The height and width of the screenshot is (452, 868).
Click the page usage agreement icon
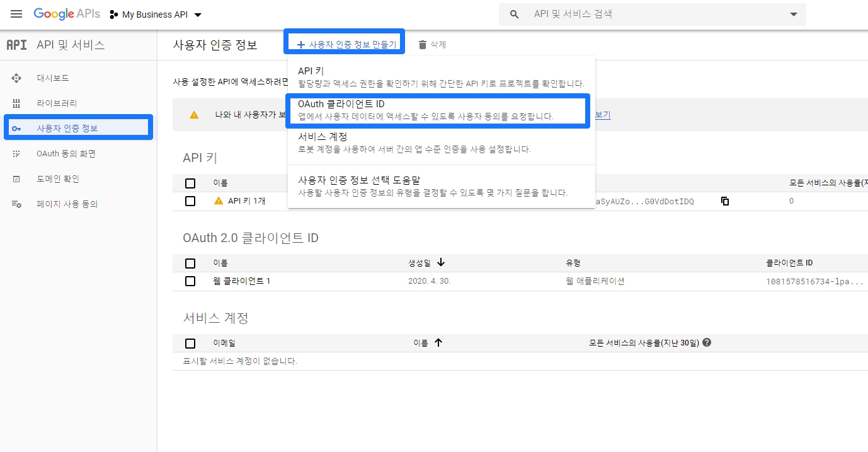pos(17,204)
